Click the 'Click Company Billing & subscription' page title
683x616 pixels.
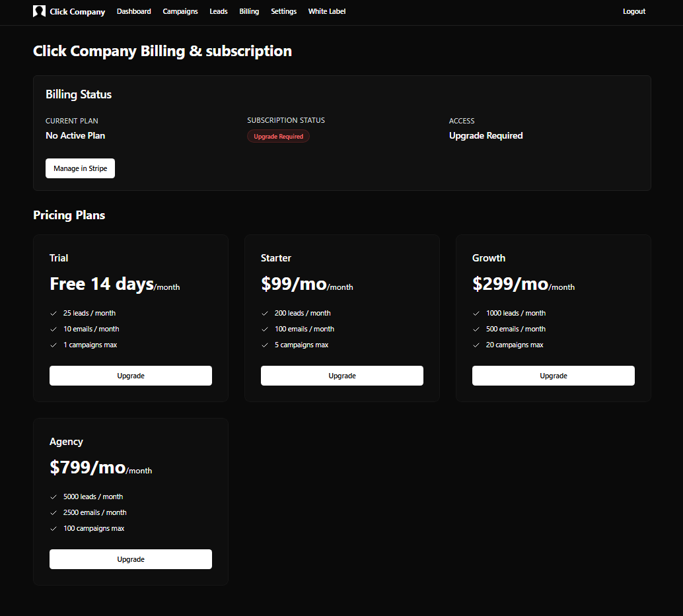[162, 51]
